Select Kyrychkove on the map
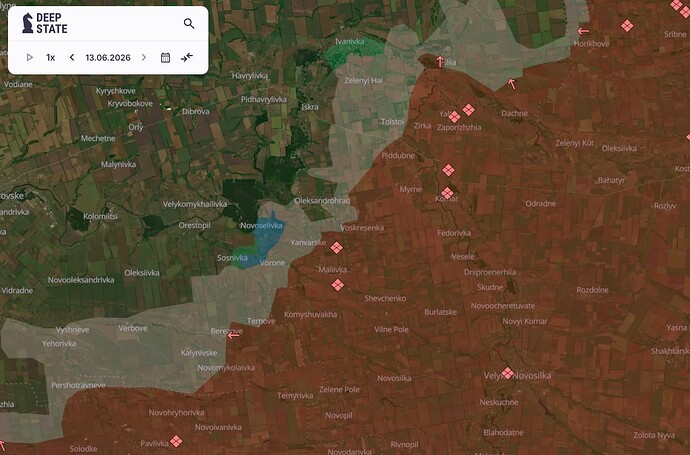This screenshot has height=455, width=690. [x=116, y=91]
